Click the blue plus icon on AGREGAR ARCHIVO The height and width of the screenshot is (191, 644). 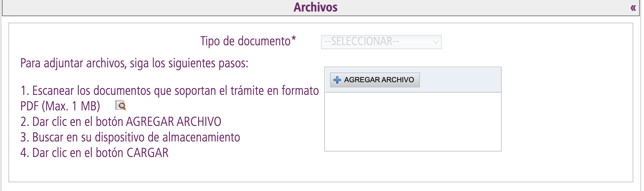[x=337, y=79]
